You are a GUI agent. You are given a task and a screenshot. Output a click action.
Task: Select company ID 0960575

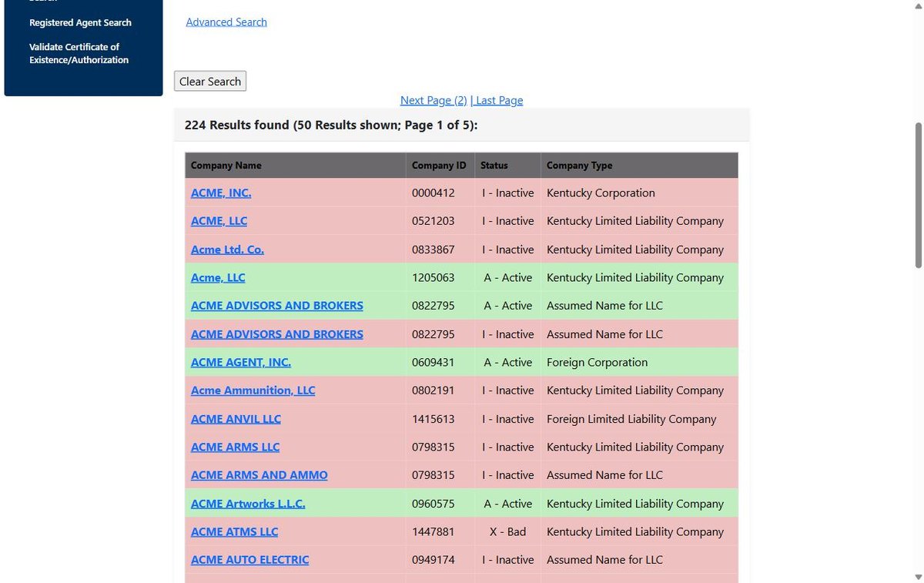[434, 504]
